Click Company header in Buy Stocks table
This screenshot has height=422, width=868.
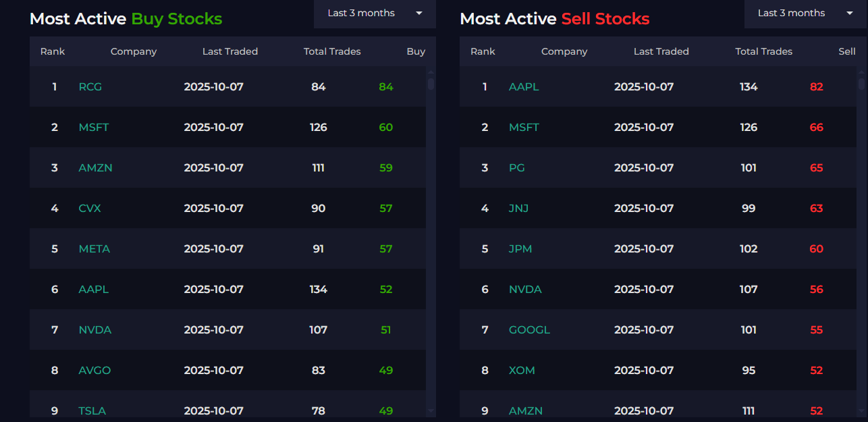(134, 51)
